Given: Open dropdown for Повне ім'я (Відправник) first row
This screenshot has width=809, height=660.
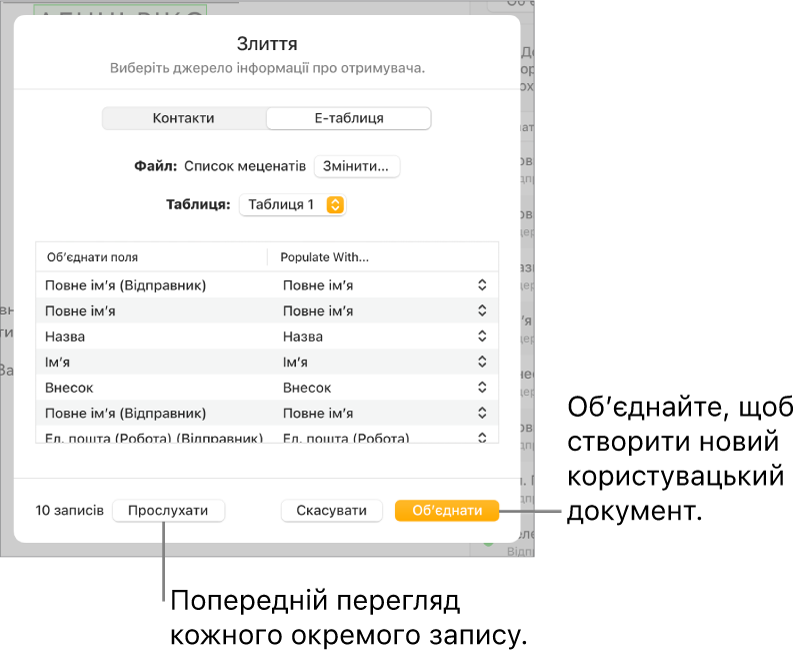Looking at the screenshot, I should (x=482, y=285).
